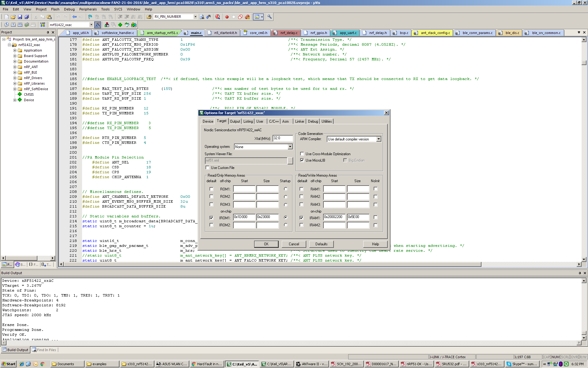Click the Manage Run-Time Environment green diamond icon
The width and height of the screenshot is (588, 368).
point(120,25)
